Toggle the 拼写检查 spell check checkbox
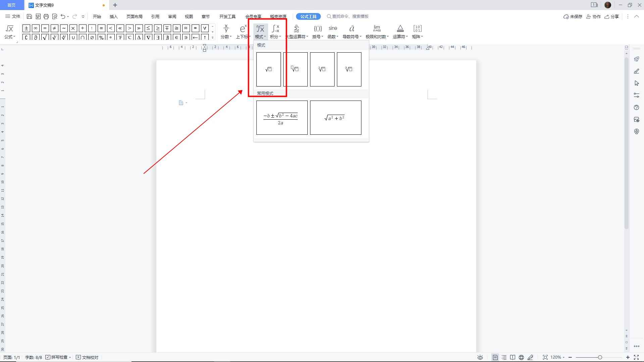This screenshot has width=644, height=362. [48, 357]
